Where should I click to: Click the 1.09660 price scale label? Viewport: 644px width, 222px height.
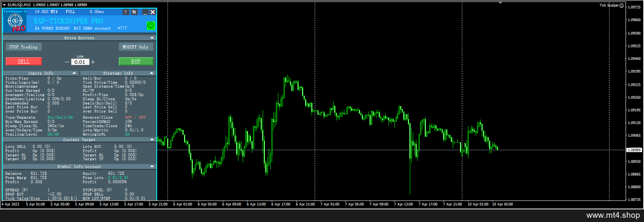click(x=634, y=20)
